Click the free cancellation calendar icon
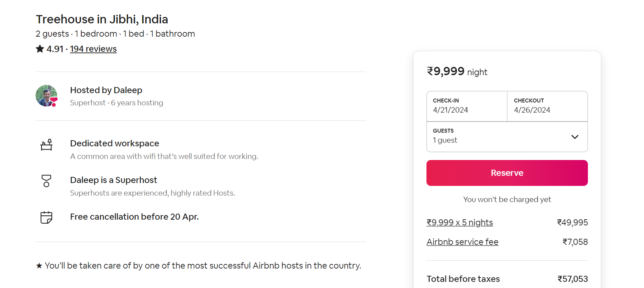This screenshot has width=644, height=288. pyautogui.click(x=46, y=218)
